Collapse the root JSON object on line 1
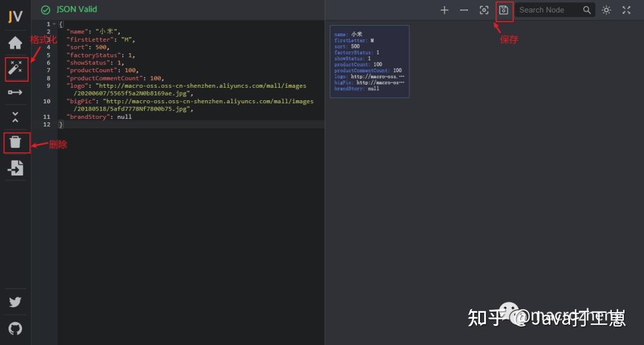Image resolution: width=644 pixels, height=345 pixels. point(53,24)
